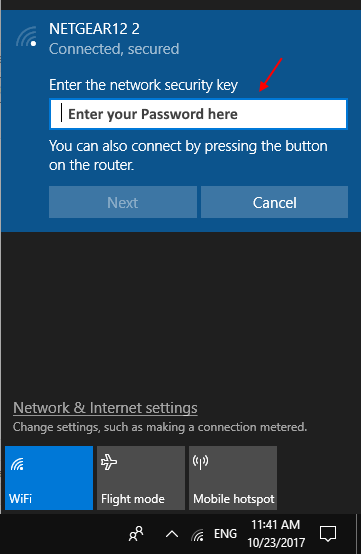Image resolution: width=361 pixels, height=554 pixels.
Task: Open Network & Internet settings link
Action: pos(105,408)
